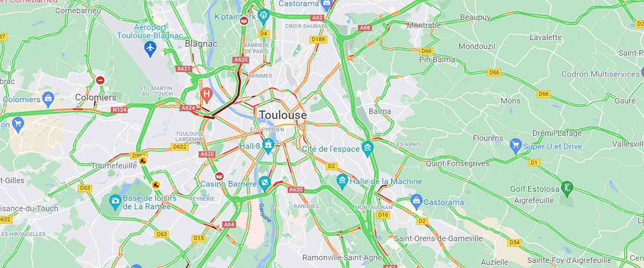Select the Golf Estolosa green marker
This screenshot has height=268, width=644.
(567, 188)
